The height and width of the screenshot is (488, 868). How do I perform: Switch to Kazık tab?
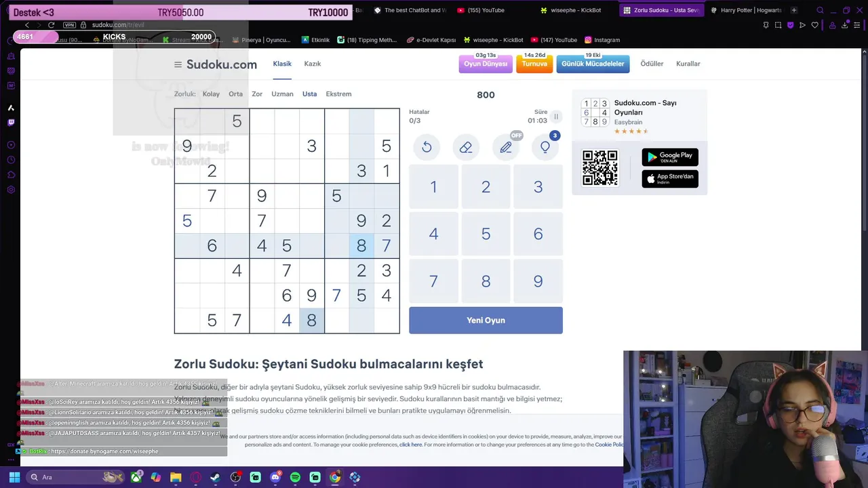click(x=313, y=64)
